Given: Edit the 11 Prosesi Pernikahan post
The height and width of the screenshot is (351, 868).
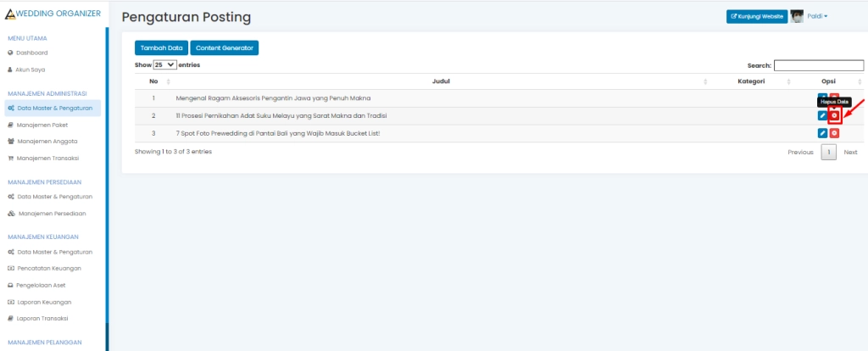Looking at the screenshot, I should click(x=822, y=115).
